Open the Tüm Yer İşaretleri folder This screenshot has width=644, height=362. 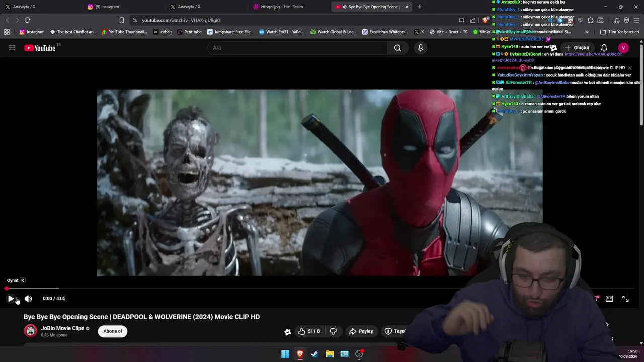pos(619,32)
